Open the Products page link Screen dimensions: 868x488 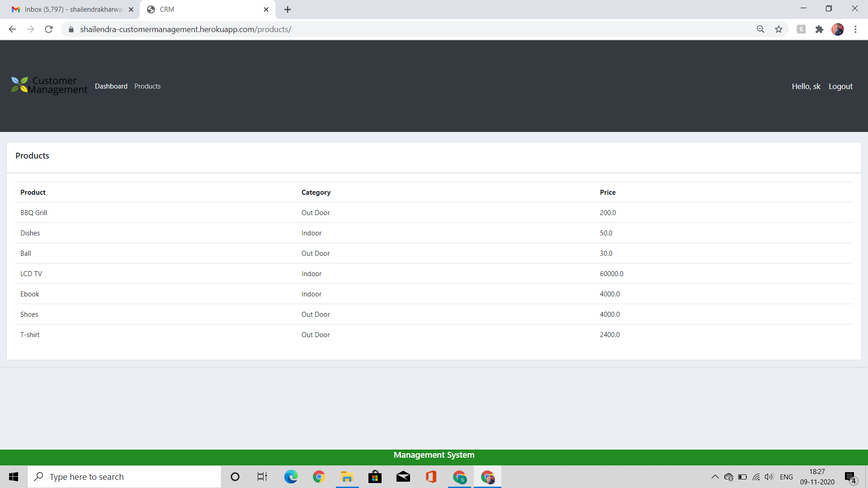147,86
